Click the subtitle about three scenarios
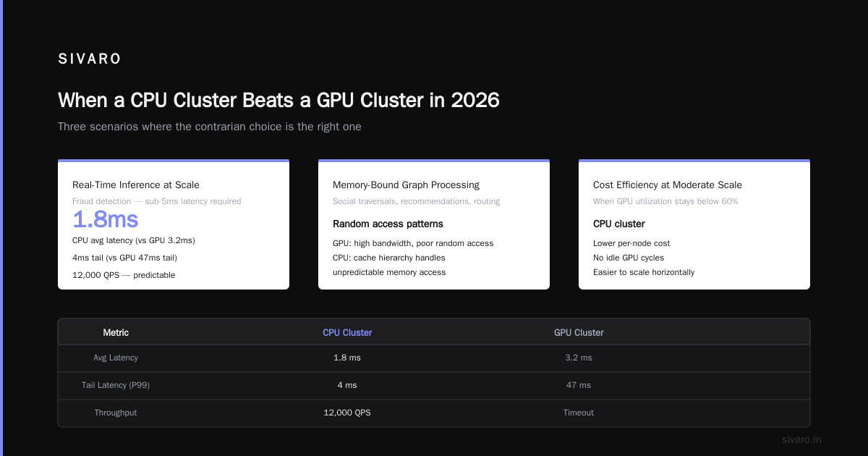The image size is (868, 456). coord(210,127)
